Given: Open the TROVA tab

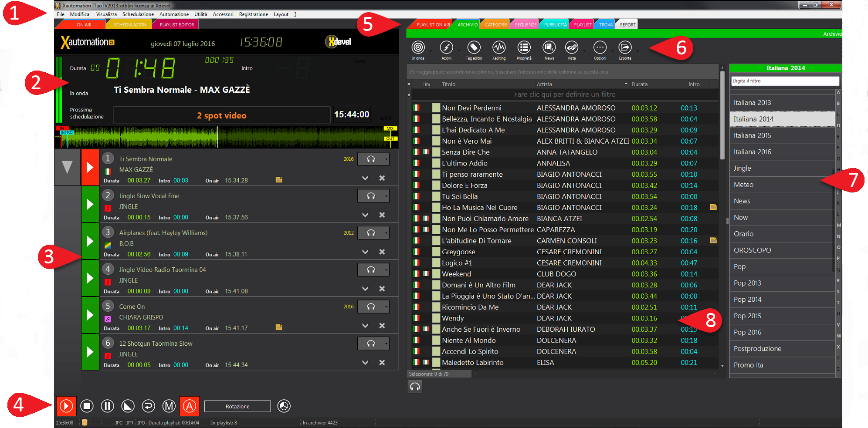Looking at the screenshot, I should (x=606, y=24).
